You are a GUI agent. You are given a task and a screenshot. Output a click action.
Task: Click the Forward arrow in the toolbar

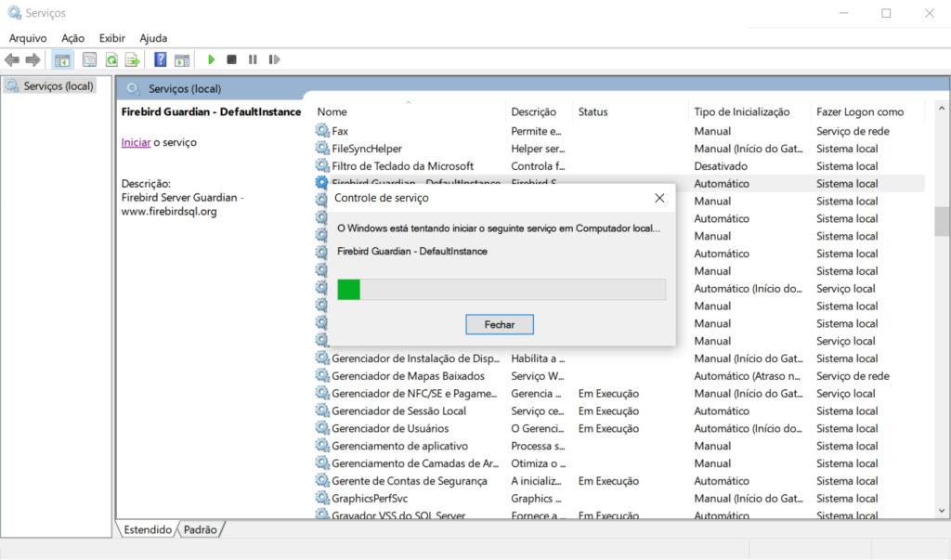pyautogui.click(x=33, y=59)
